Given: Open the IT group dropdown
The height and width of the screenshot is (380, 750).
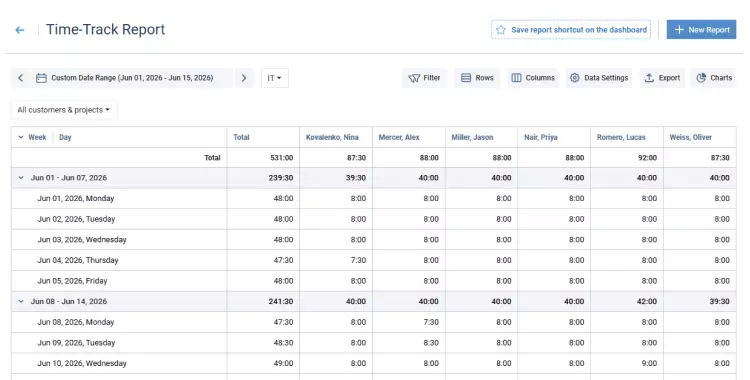Looking at the screenshot, I should (x=275, y=78).
